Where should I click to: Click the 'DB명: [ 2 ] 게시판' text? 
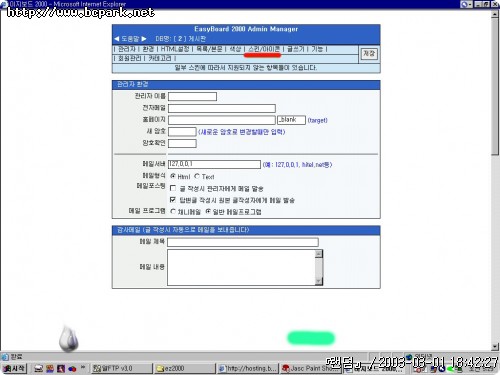coord(180,39)
